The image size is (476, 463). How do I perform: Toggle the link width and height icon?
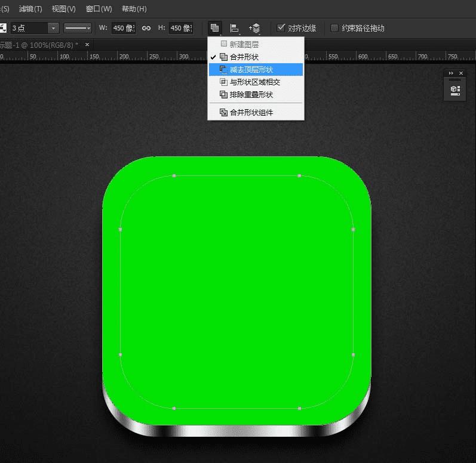pos(146,28)
